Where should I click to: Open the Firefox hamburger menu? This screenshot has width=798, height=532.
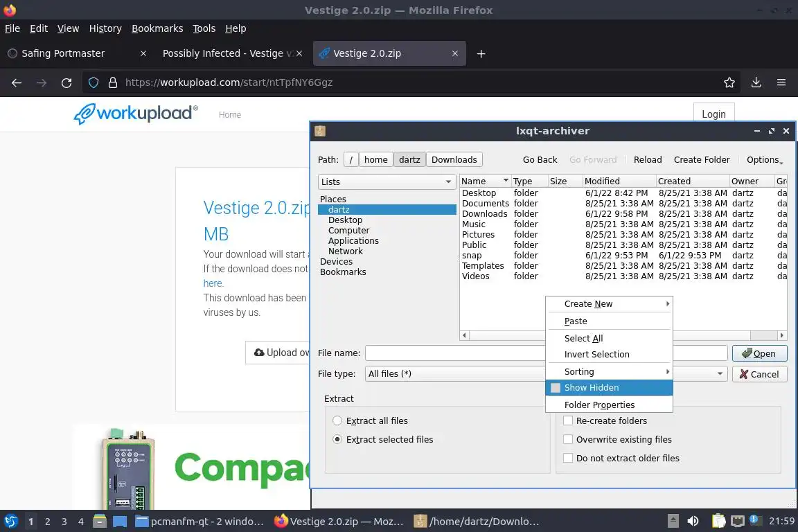[x=781, y=82]
